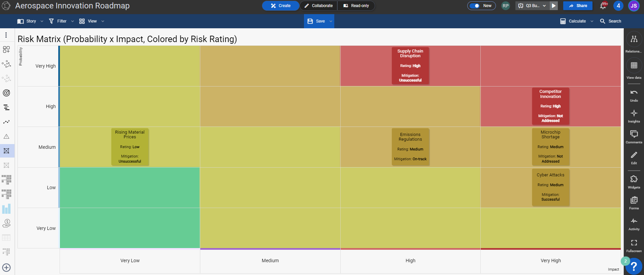Open the three-dot menu in the left sidebar

tap(6, 35)
